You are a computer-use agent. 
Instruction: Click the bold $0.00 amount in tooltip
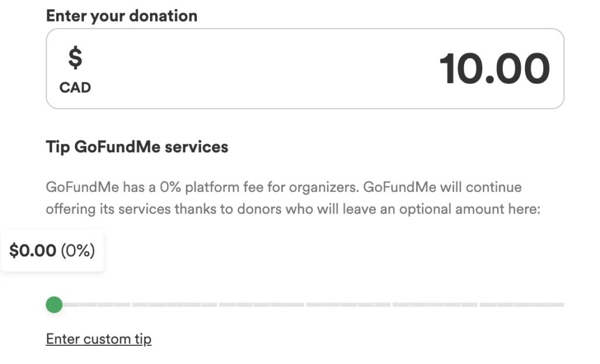click(x=33, y=251)
